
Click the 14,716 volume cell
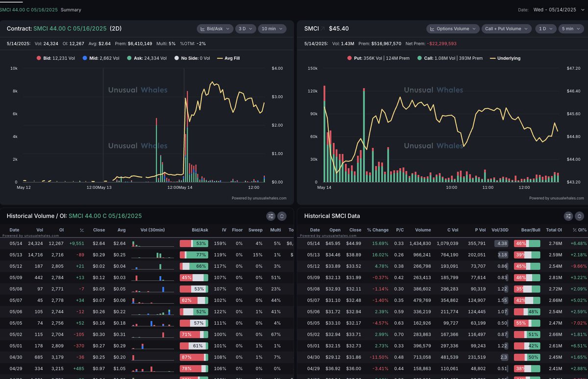click(35, 255)
